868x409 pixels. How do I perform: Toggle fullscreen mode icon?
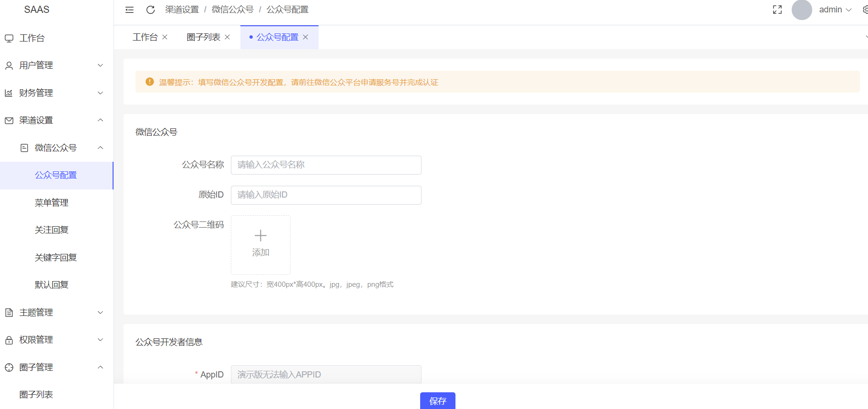pyautogui.click(x=777, y=10)
